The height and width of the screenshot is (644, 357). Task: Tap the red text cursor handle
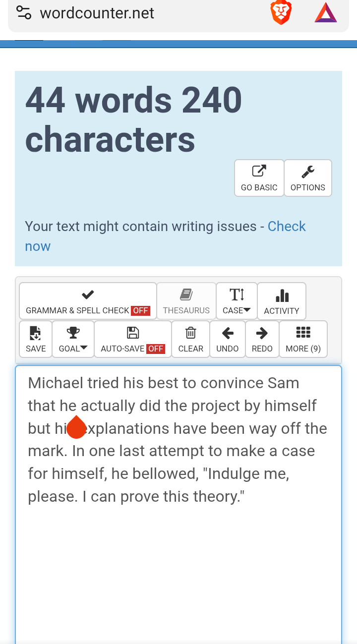pyautogui.click(x=76, y=427)
